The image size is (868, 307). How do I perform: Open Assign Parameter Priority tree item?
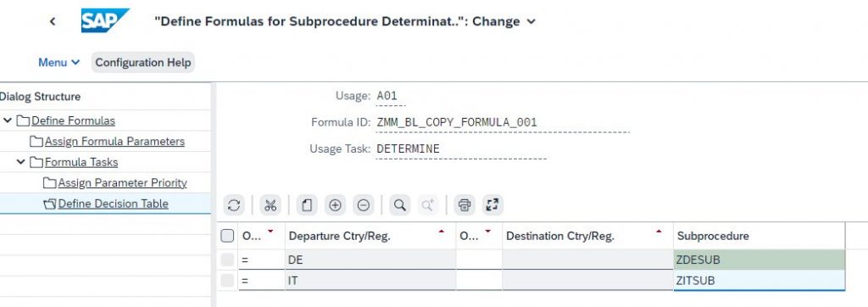click(x=122, y=183)
